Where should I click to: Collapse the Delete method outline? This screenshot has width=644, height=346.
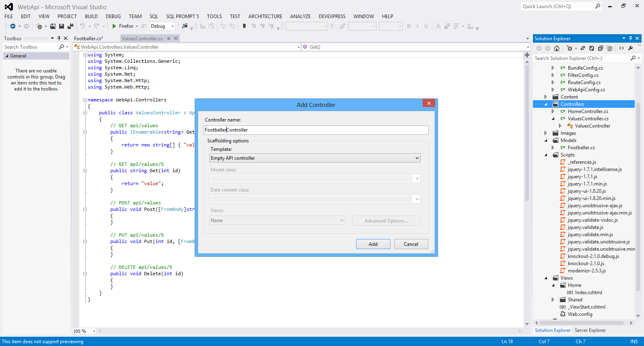[85, 274]
